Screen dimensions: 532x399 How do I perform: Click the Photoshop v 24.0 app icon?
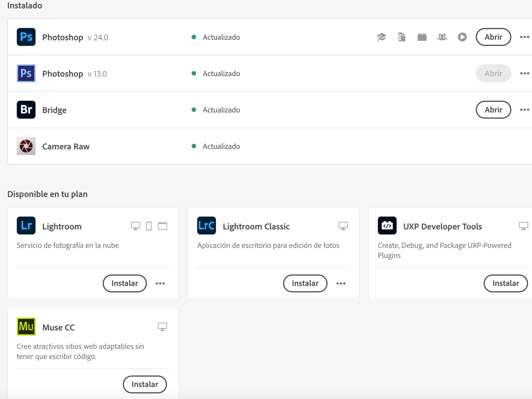[26, 37]
